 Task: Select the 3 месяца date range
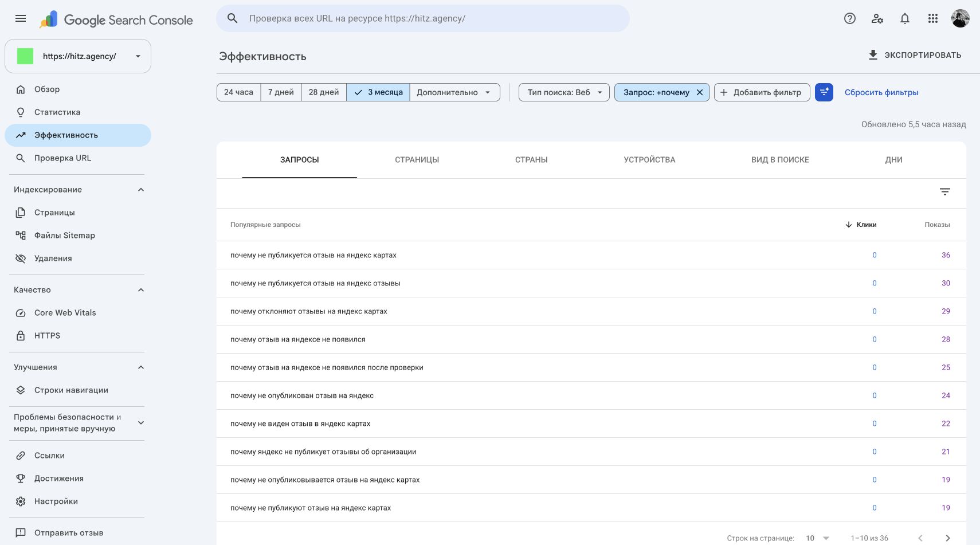coord(378,92)
